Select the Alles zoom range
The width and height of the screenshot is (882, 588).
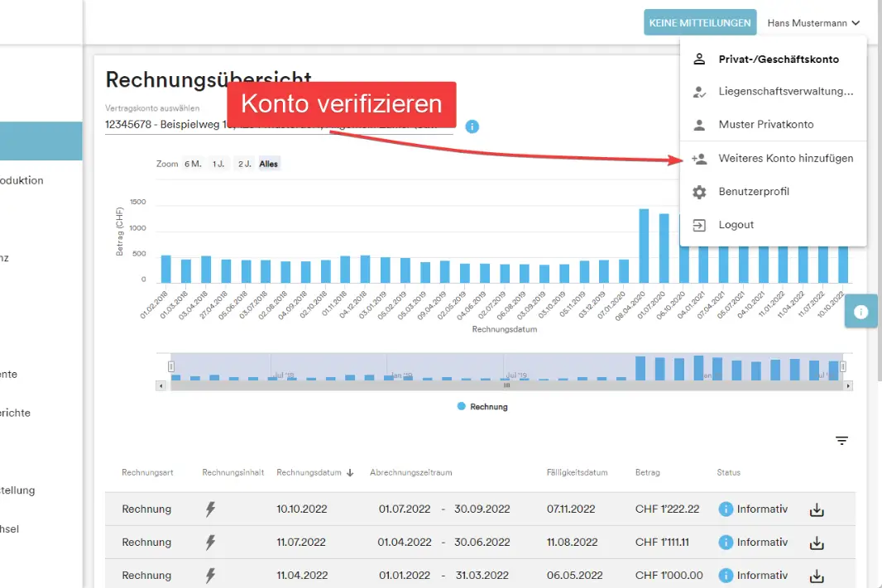click(x=269, y=164)
